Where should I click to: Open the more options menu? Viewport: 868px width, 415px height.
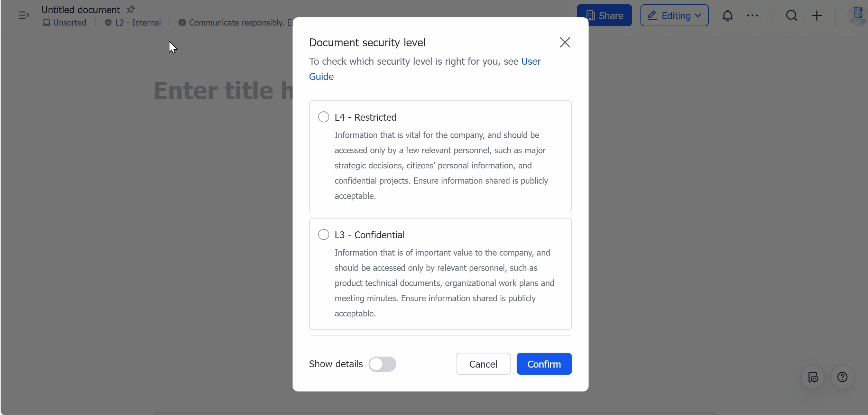point(753,15)
